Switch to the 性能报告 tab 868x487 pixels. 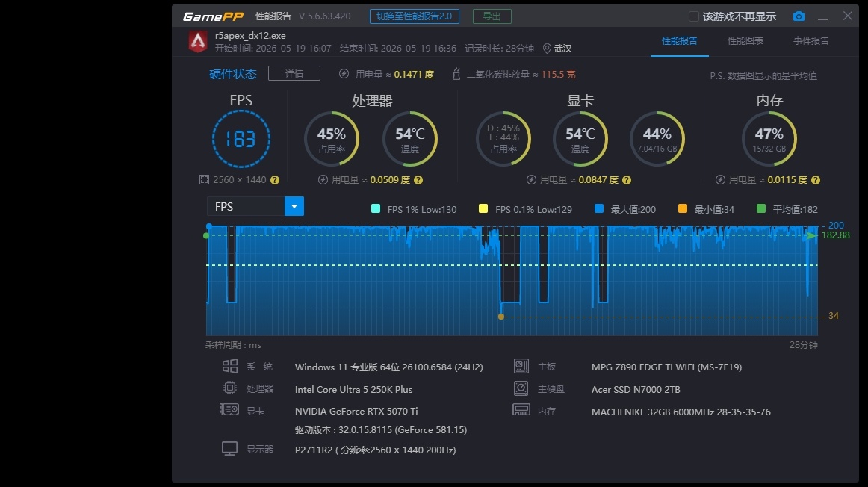coord(679,41)
